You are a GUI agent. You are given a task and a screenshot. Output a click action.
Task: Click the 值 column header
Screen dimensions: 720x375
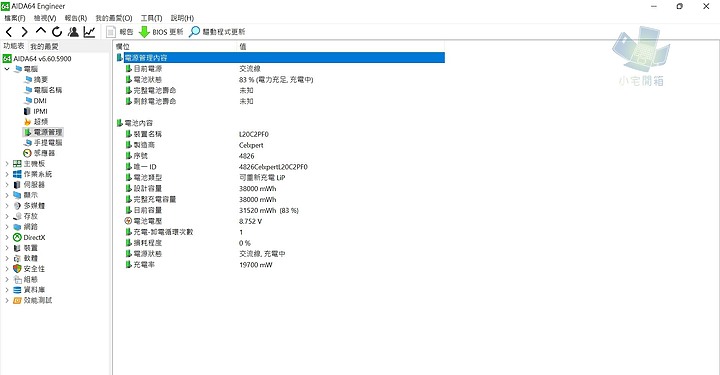point(340,46)
